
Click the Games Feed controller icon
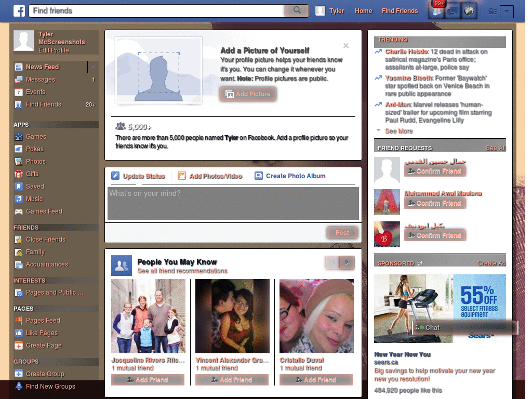point(19,211)
